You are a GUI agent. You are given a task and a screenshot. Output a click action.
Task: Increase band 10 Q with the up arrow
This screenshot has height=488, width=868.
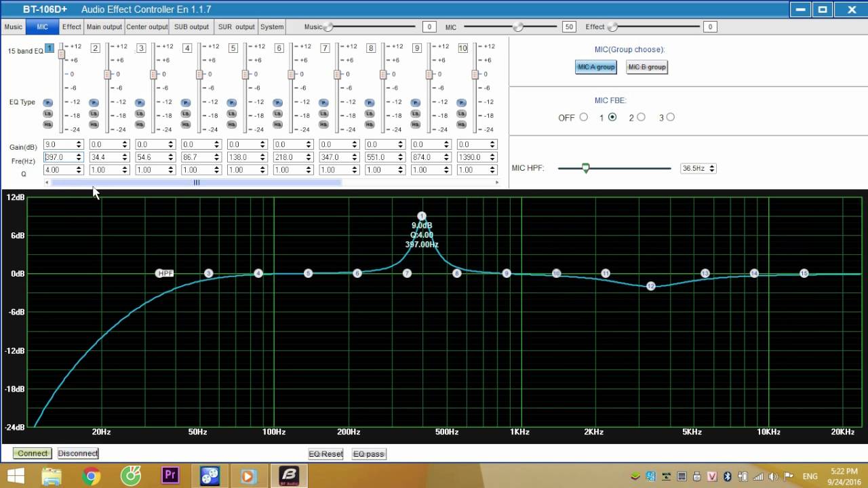click(x=494, y=168)
